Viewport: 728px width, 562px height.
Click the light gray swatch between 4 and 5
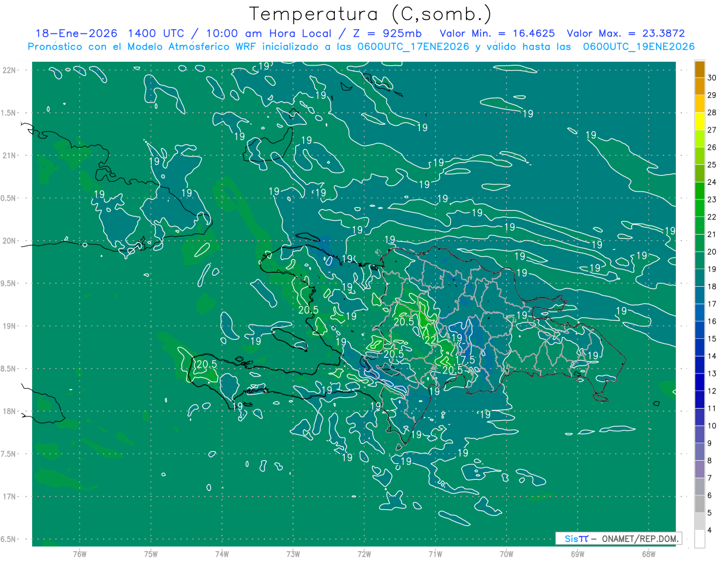coord(699,521)
